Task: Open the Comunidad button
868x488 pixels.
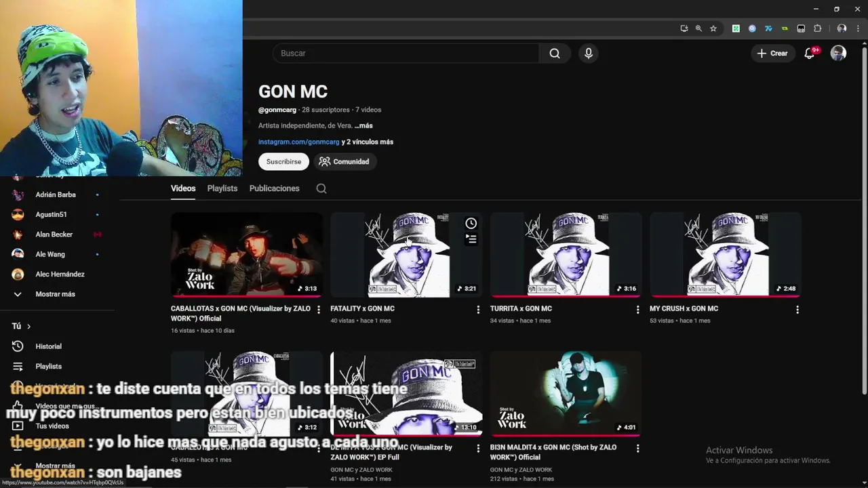Action: coord(344,161)
